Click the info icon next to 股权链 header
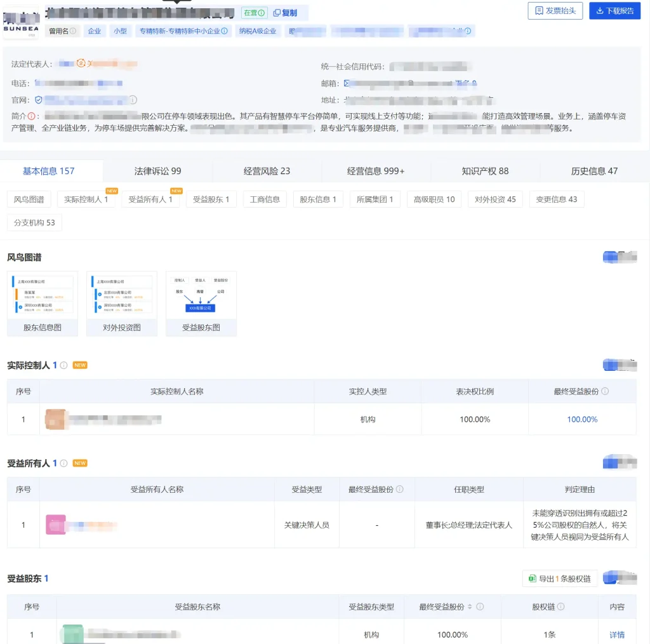 click(561, 607)
